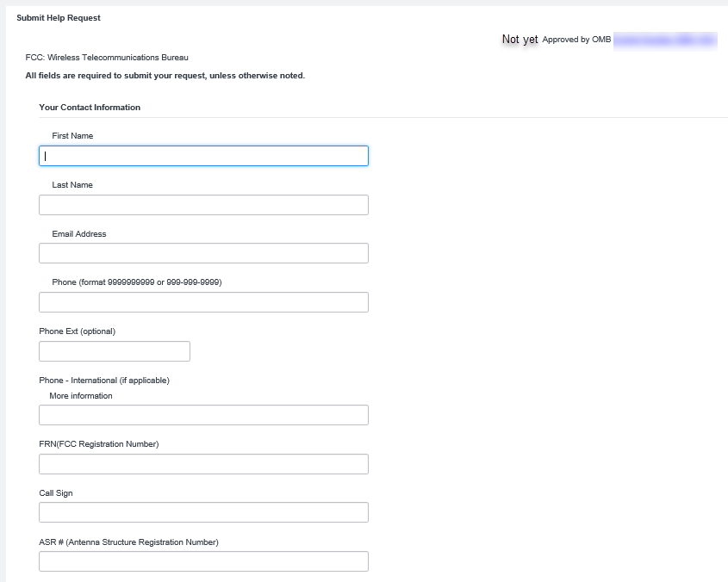
Task: Select the FRN (FCC Registration Number) field
Action: click(203, 464)
